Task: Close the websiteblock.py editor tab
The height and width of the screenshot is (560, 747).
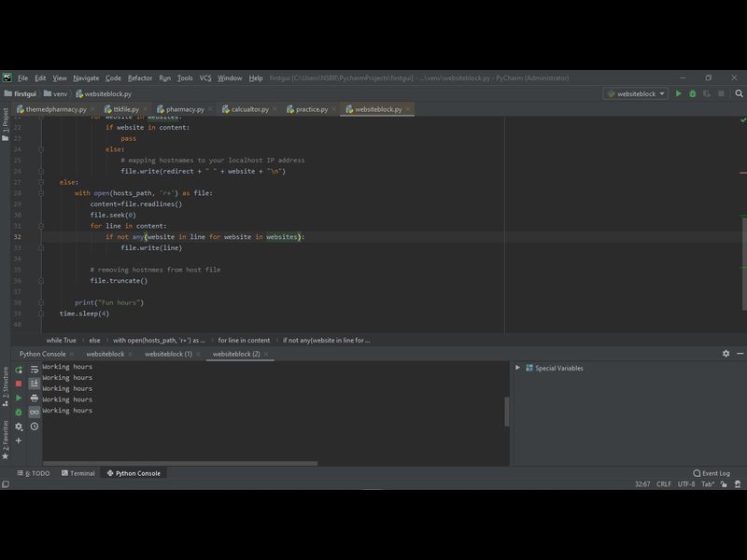Action: pos(408,109)
